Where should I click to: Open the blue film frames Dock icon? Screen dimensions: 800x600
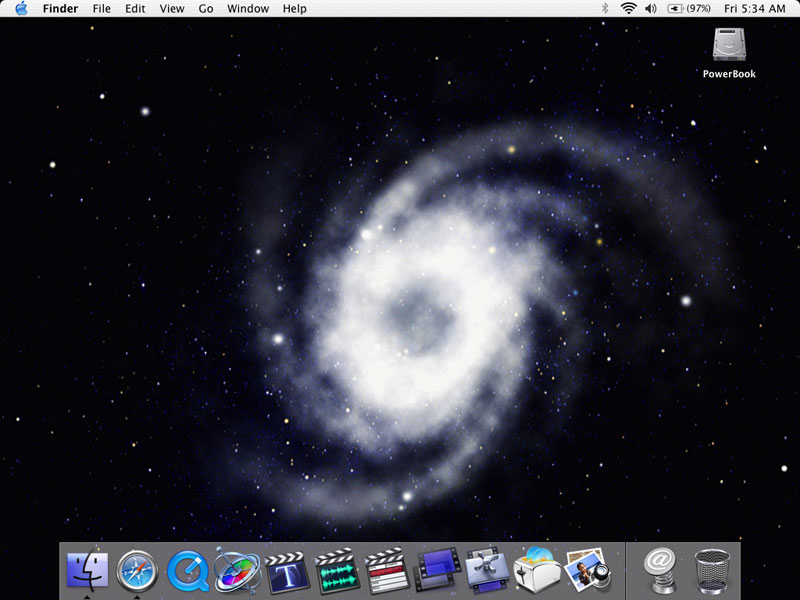[x=437, y=570]
